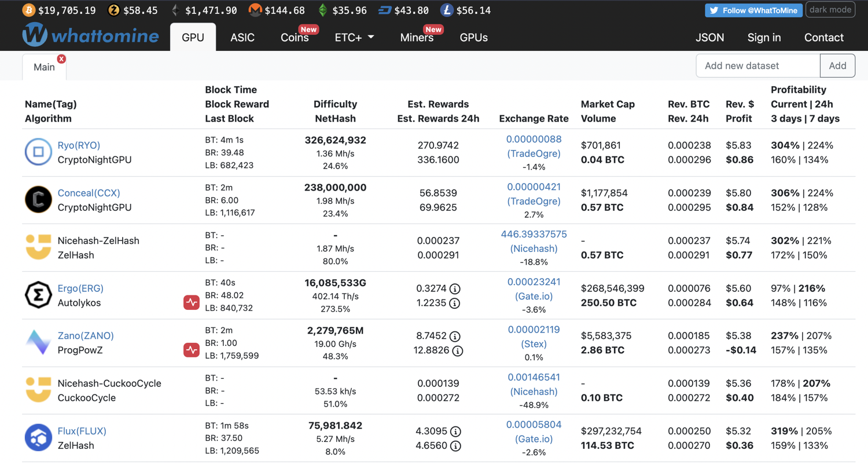This screenshot has height=464, width=868.
Task: Click the info icon beside Ergo 0.3274 rewards
Action: coord(455,288)
